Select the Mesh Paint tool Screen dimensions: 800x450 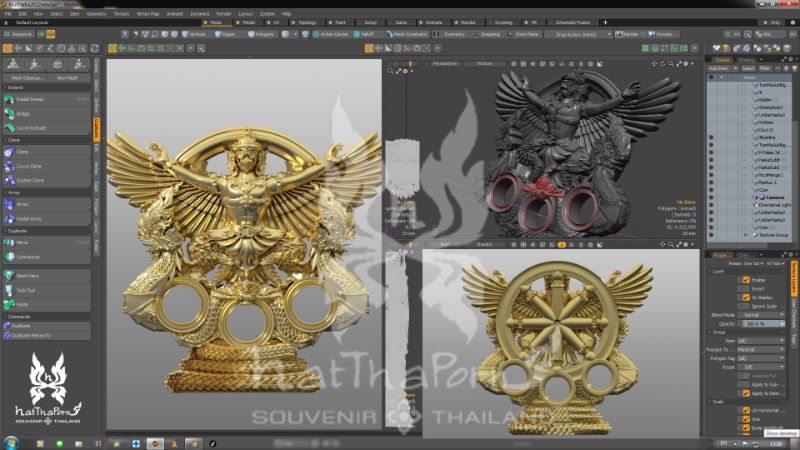click(47, 276)
